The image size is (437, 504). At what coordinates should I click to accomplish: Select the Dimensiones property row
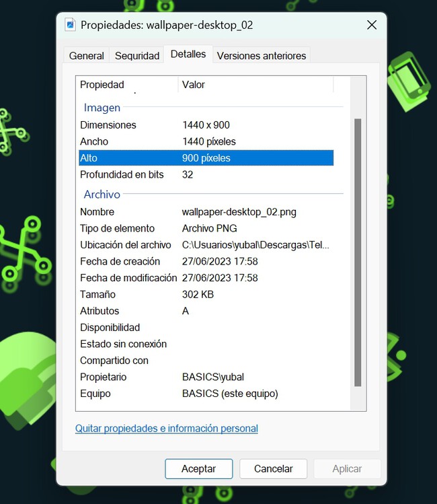(x=108, y=125)
